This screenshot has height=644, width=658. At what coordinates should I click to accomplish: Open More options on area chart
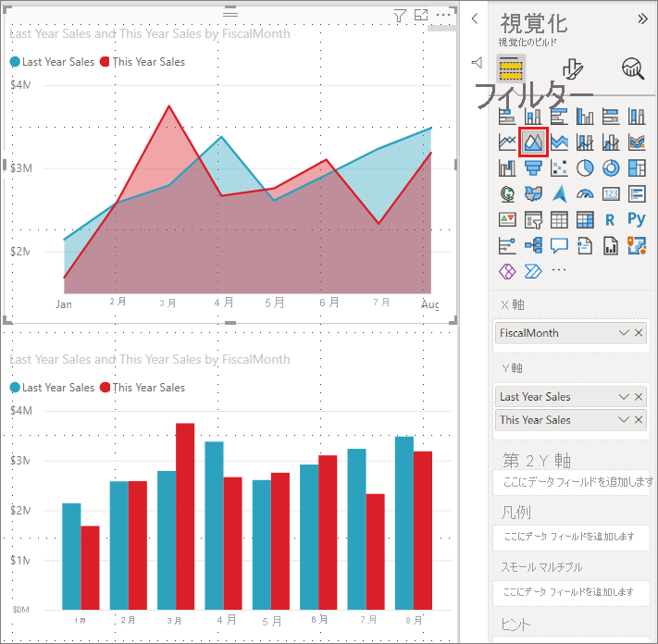[443, 15]
